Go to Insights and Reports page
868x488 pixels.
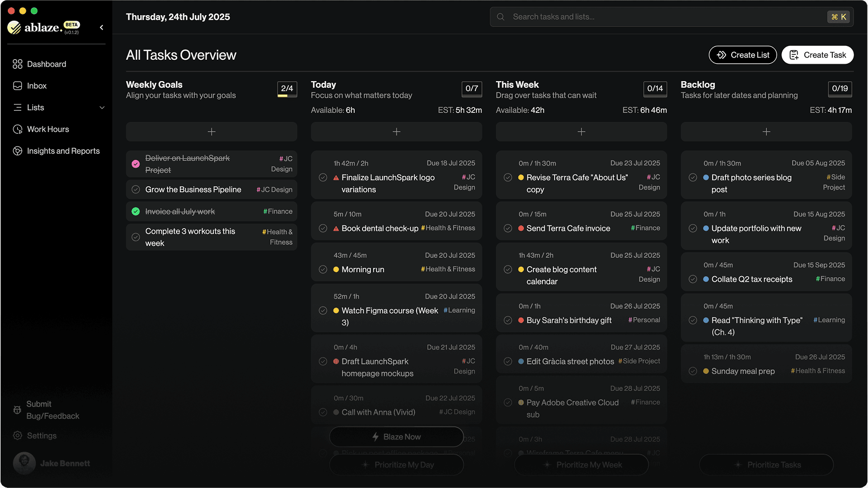[x=63, y=151]
